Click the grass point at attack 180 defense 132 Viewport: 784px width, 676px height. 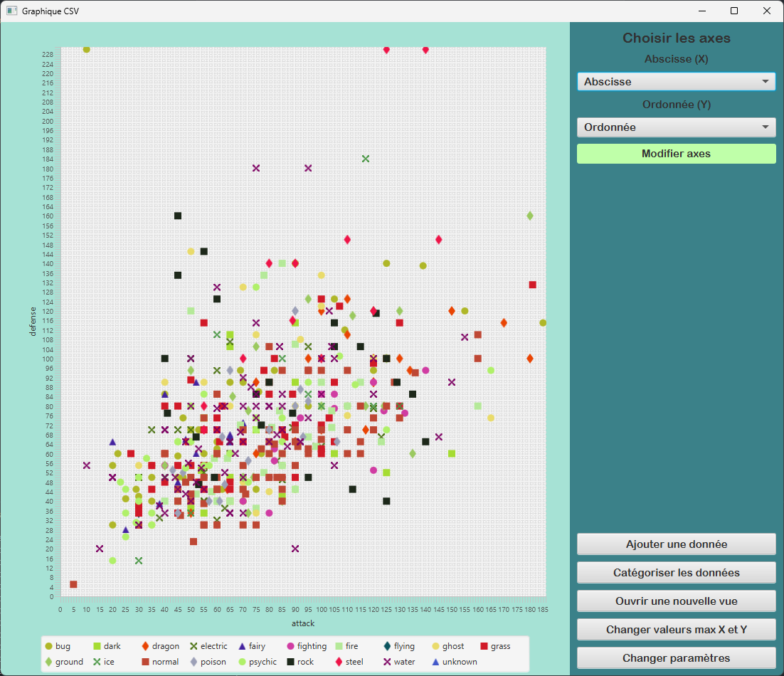point(532,285)
